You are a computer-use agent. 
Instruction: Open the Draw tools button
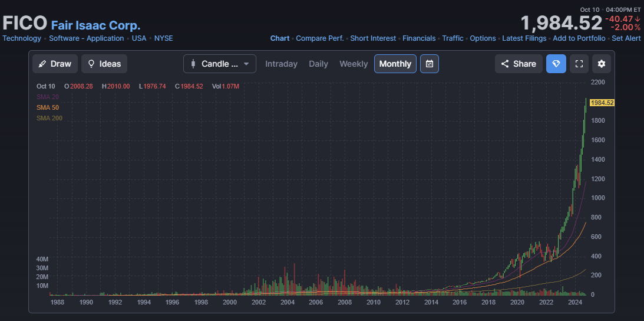click(x=54, y=64)
